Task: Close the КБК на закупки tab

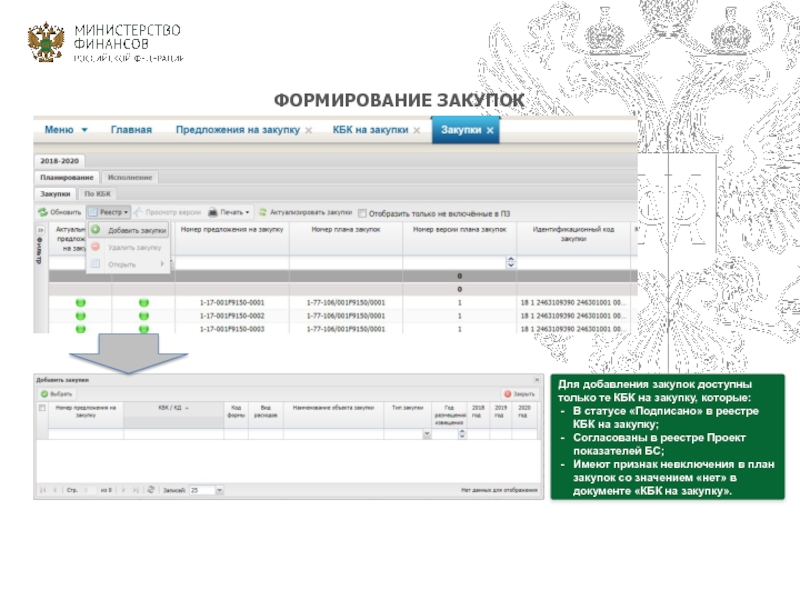Action: 417,131
